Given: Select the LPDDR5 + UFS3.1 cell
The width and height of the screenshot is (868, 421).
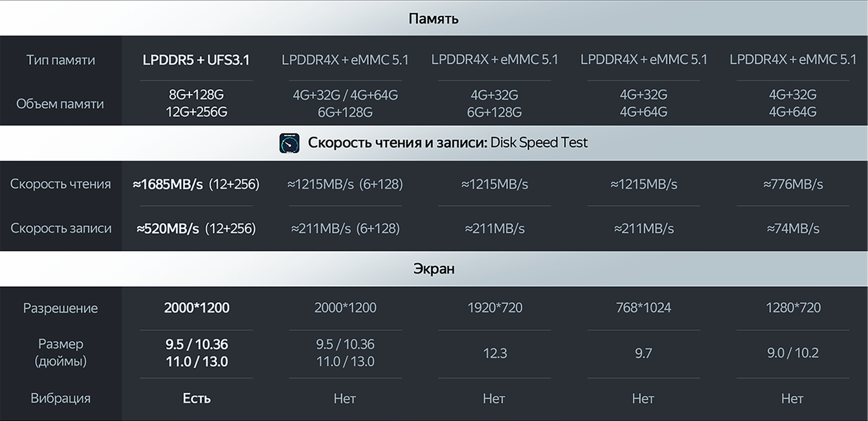Looking at the screenshot, I should (x=196, y=60).
